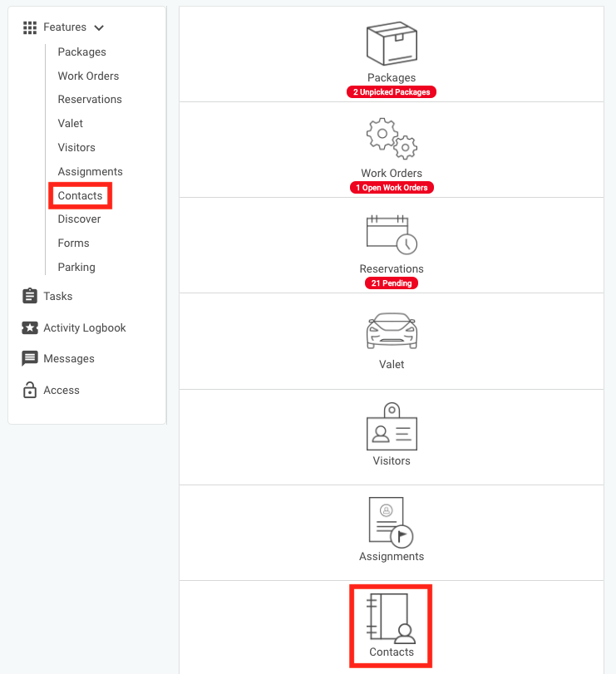Open the Visitors ID badge icon
This screenshot has width=616, height=674.
[392, 427]
